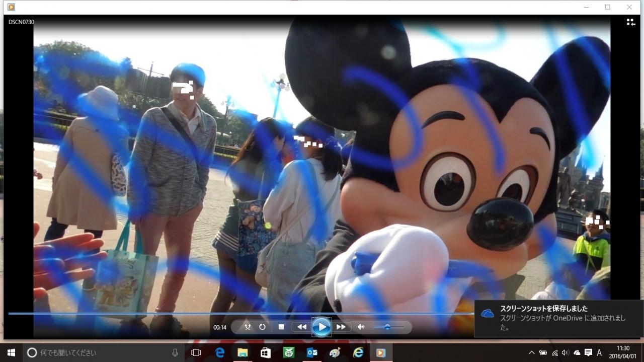
Task: Open the Windows Start menu
Action: click(x=11, y=353)
